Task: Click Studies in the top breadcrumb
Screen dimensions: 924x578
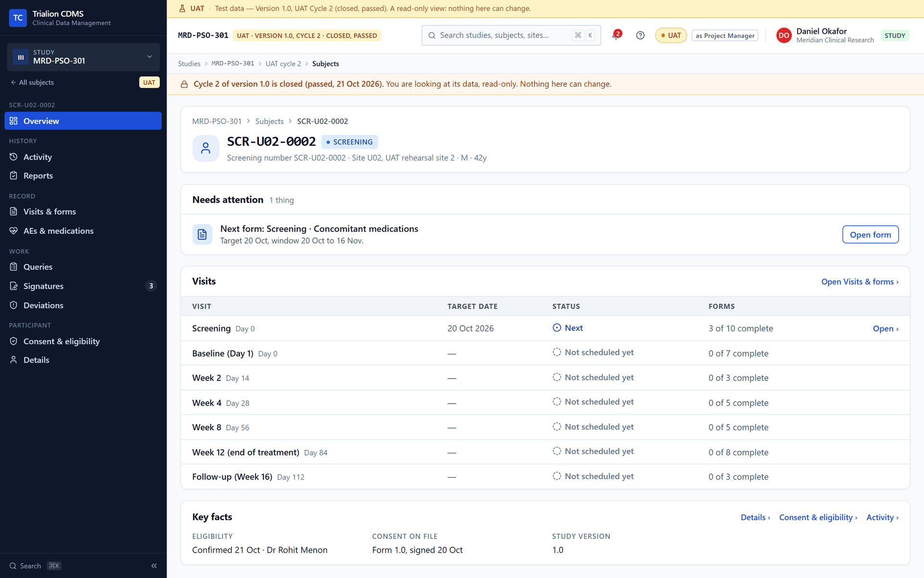Action: pyautogui.click(x=189, y=64)
